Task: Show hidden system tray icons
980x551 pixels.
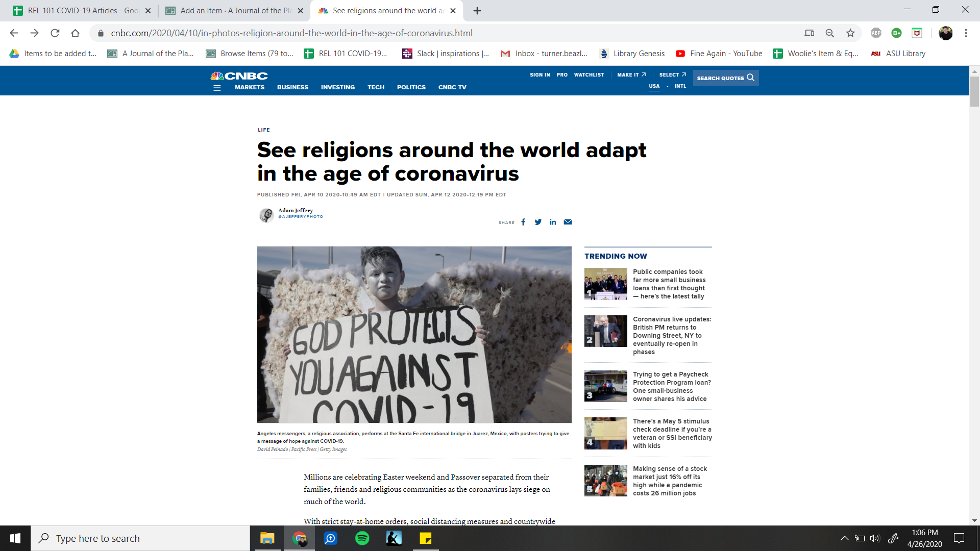Action: pyautogui.click(x=844, y=538)
